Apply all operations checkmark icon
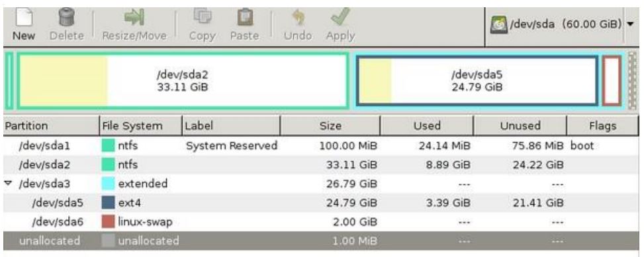This screenshot has width=644, height=257. point(340,17)
